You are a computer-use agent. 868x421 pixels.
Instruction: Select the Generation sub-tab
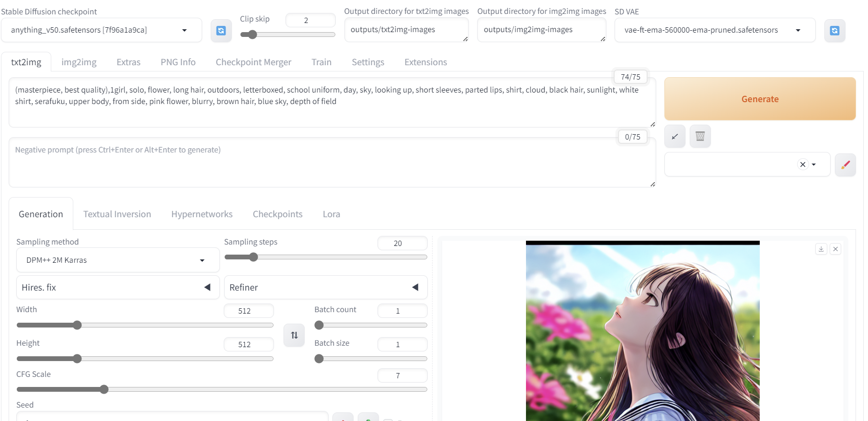(x=41, y=214)
